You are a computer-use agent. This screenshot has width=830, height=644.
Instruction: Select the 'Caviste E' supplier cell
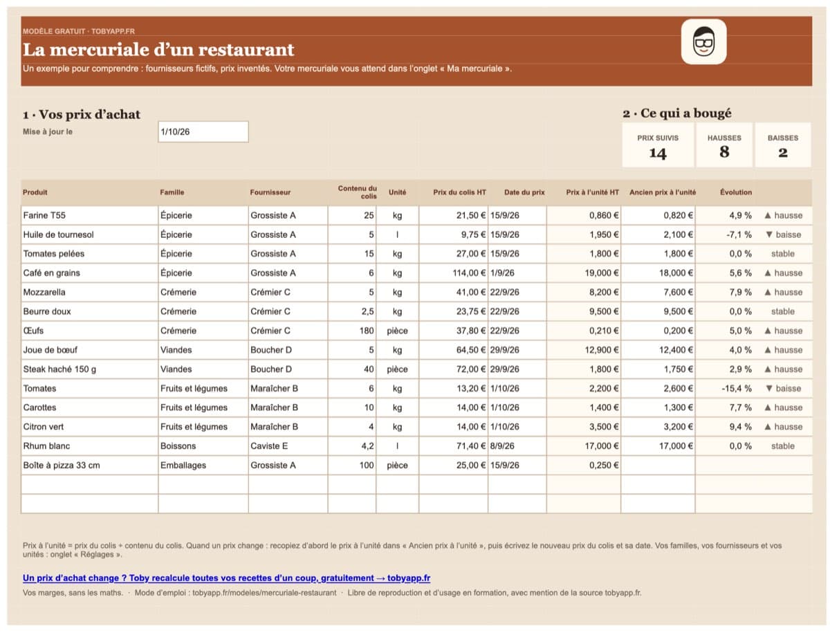tap(288, 446)
